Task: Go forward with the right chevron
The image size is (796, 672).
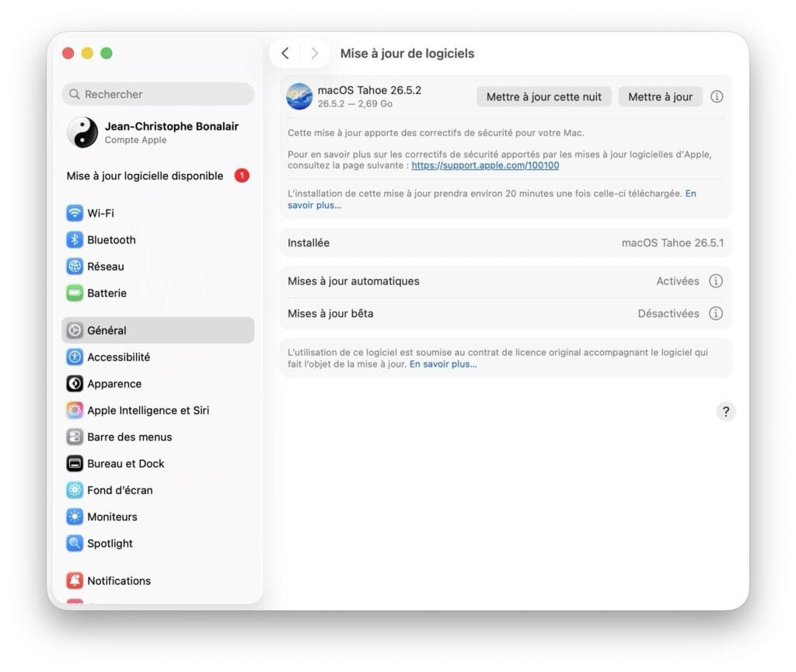Action: tap(314, 54)
